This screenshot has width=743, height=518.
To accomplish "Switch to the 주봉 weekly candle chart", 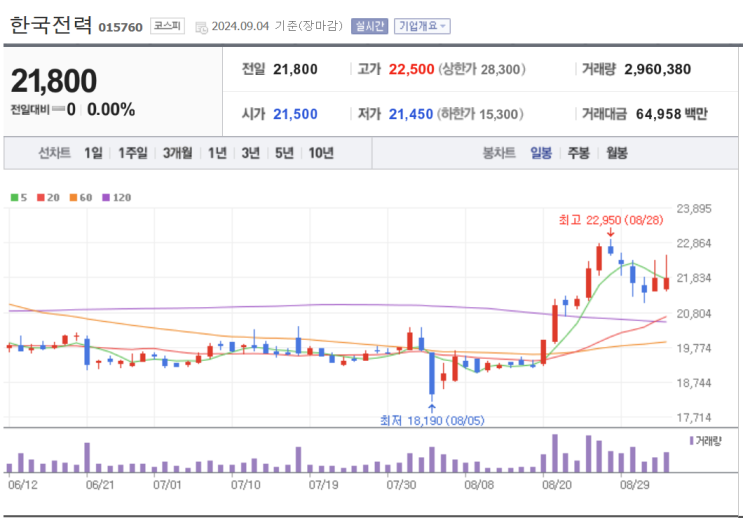I will tap(578, 153).
